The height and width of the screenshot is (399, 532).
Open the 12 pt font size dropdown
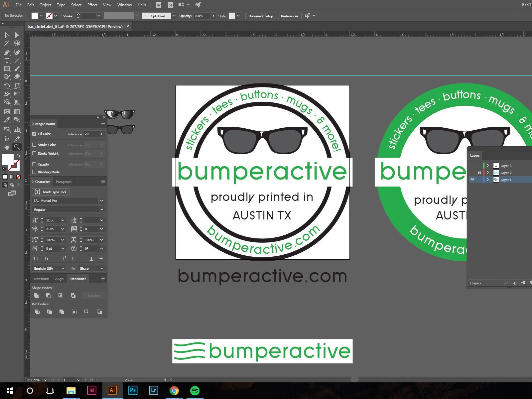point(63,220)
